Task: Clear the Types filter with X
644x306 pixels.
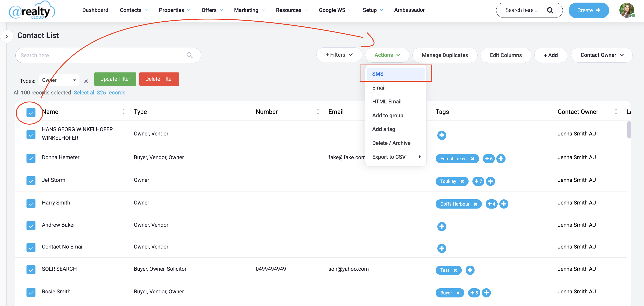Action: pos(86,81)
